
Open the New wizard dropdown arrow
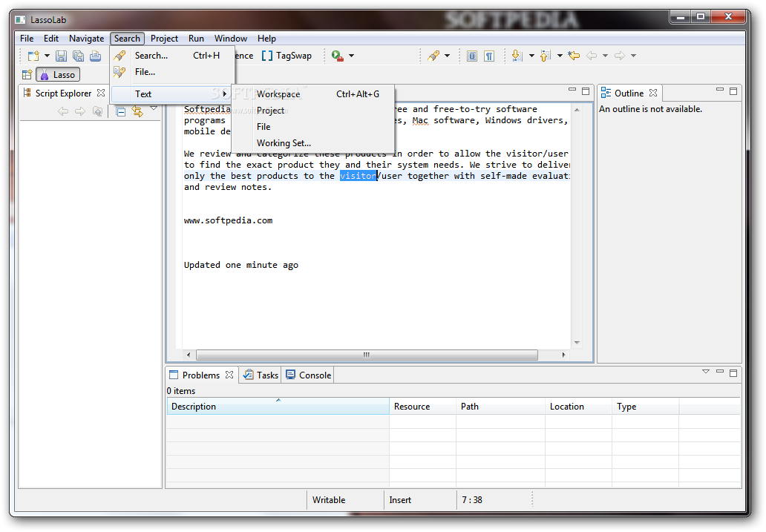[x=47, y=56]
